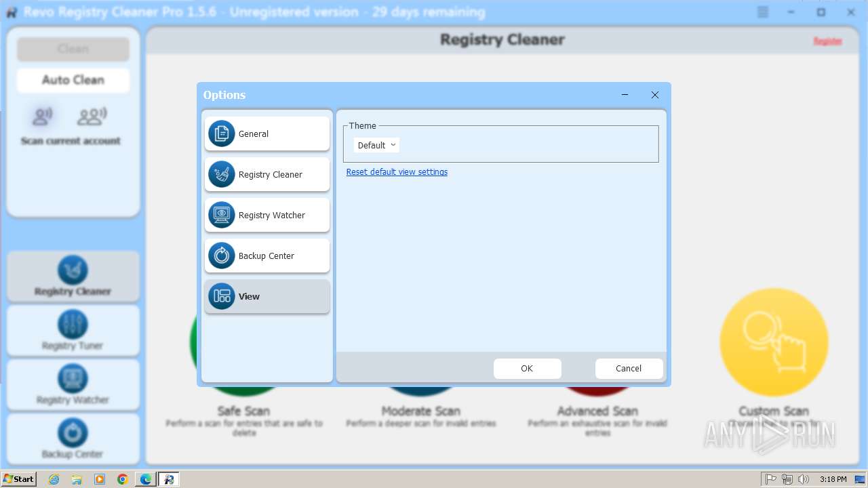Click the Revo app logo in title bar
The height and width of the screenshot is (488, 868).
coord(12,12)
